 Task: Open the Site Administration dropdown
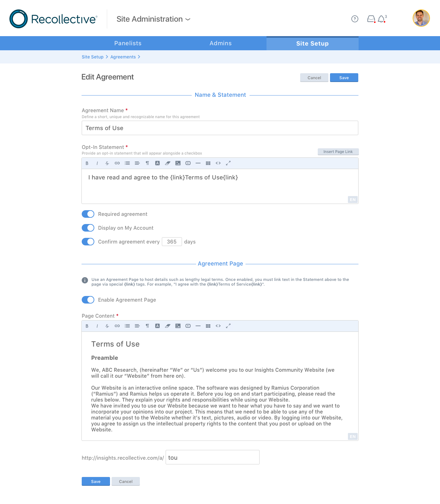(153, 19)
